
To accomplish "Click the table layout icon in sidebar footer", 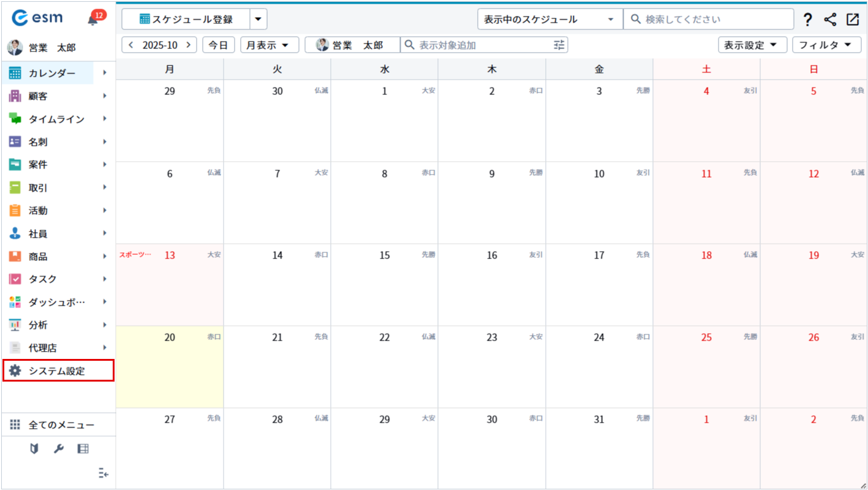I will click(x=83, y=449).
